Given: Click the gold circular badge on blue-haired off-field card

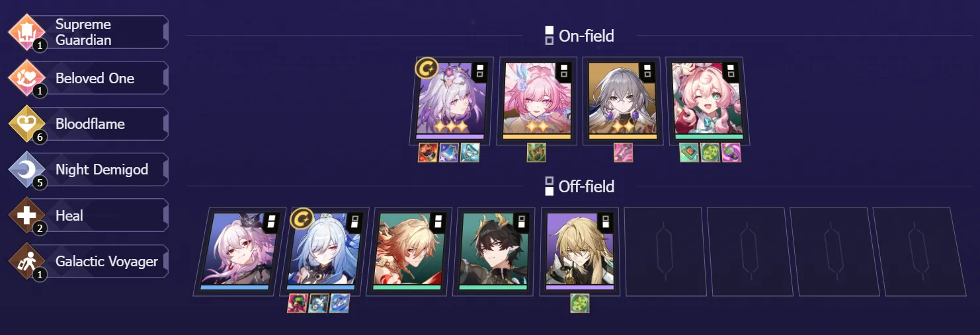Looking at the screenshot, I should click(x=302, y=219).
